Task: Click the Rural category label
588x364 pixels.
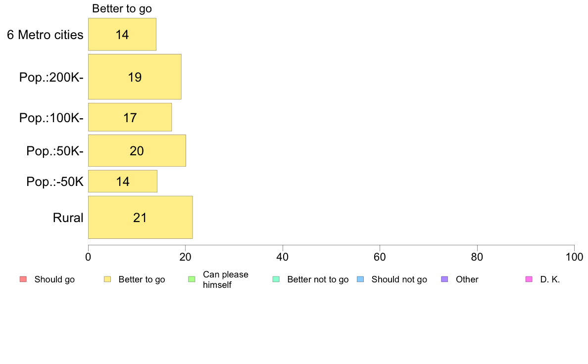Action: (68, 218)
